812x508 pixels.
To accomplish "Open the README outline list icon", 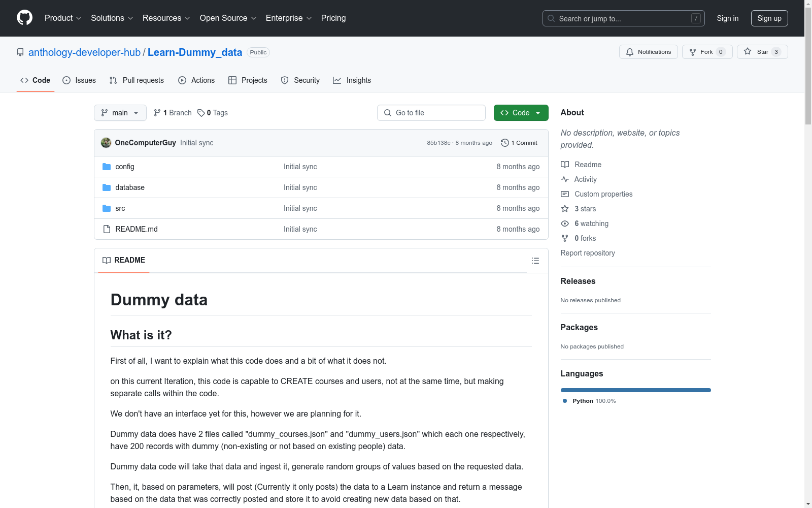I will pyautogui.click(x=535, y=261).
